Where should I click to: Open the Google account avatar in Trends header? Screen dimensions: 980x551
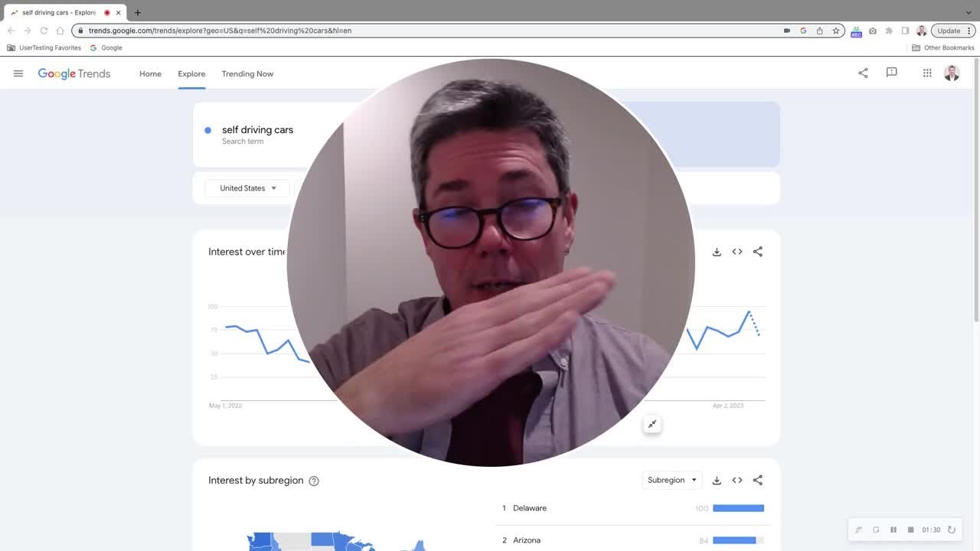click(x=952, y=73)
